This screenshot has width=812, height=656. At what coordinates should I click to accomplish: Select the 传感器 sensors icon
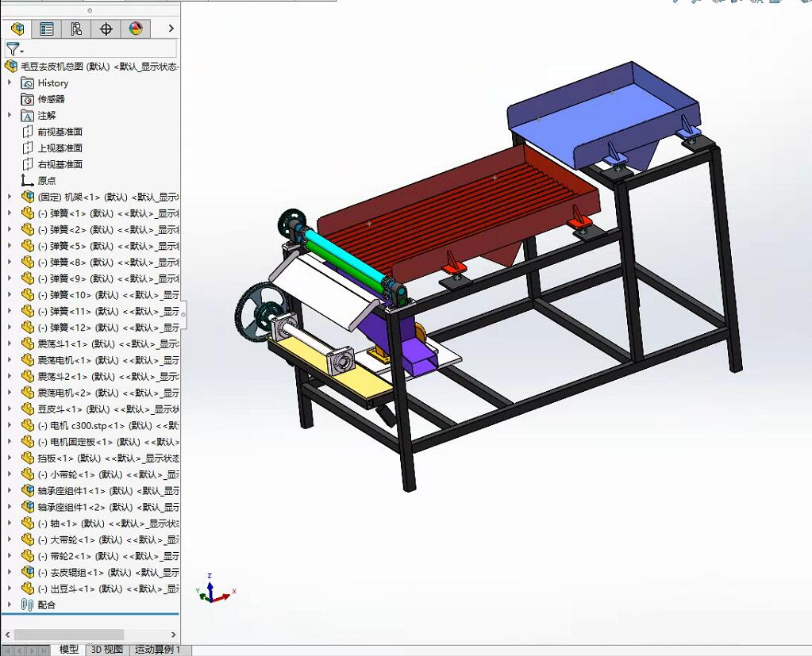click(28, 99)
